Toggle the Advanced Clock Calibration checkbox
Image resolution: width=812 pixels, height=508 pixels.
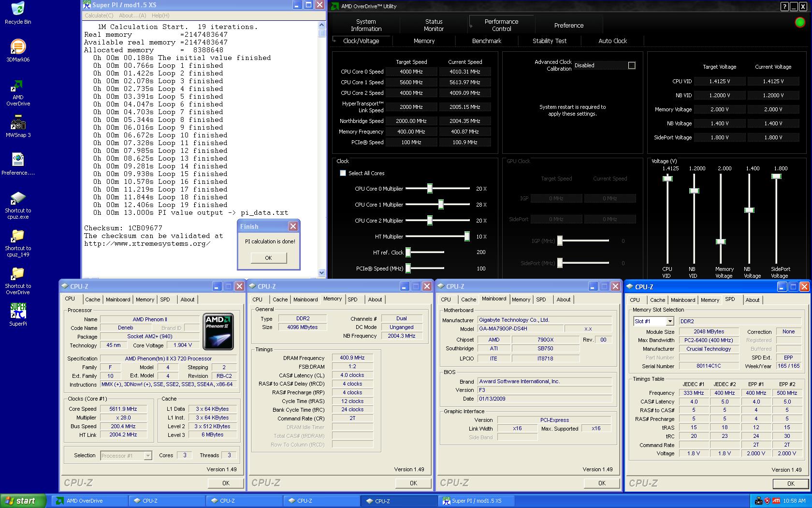click(x=632, y=65)
